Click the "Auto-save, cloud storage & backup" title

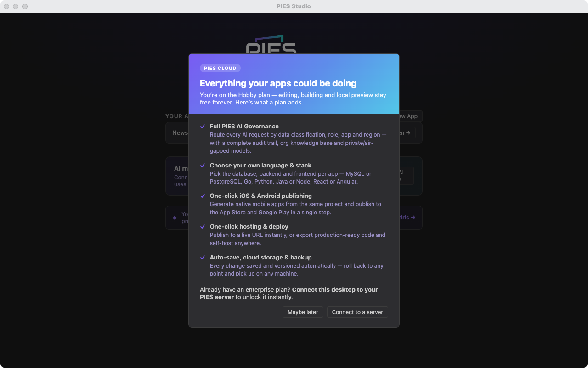(x=261, y=257)
